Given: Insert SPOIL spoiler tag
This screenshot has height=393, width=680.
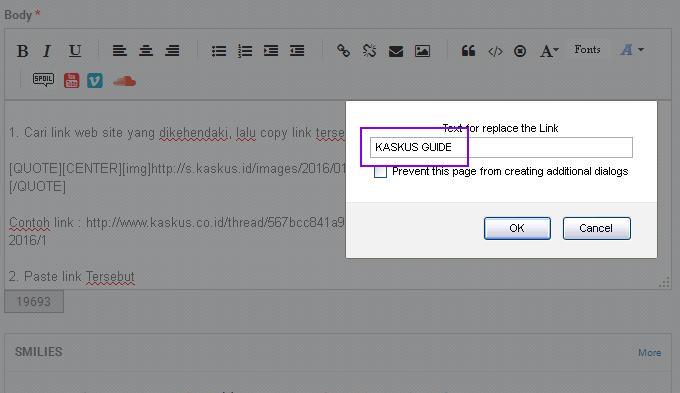Looking at the screenshot, I should [43, 80].
